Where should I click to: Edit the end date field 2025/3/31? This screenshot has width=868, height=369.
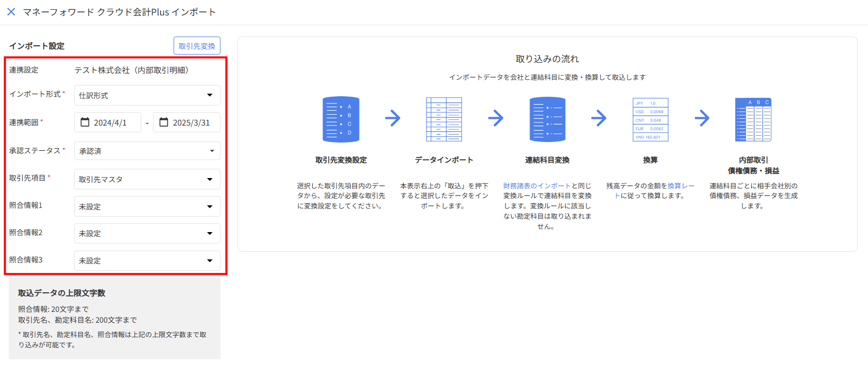pyautogui.click(x=191, y=122)
